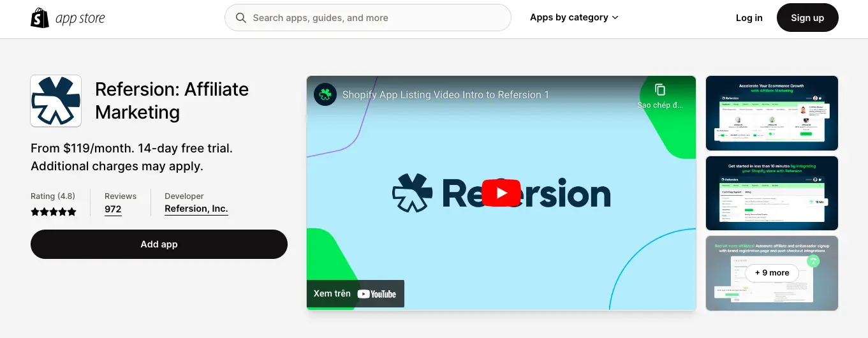Click the Sign up button
Viewport: 868px width, 338px height.
point(807,18)
